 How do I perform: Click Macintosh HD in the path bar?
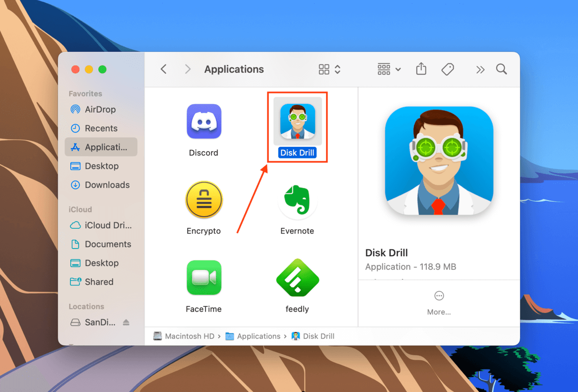[x=184, y=336]
